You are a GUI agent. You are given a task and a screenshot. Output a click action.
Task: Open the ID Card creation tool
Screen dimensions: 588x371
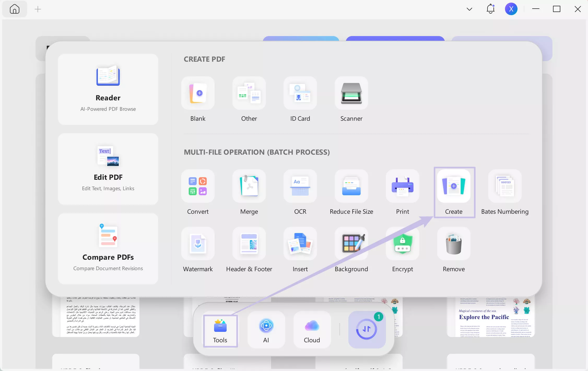click(x=300, y=99)
